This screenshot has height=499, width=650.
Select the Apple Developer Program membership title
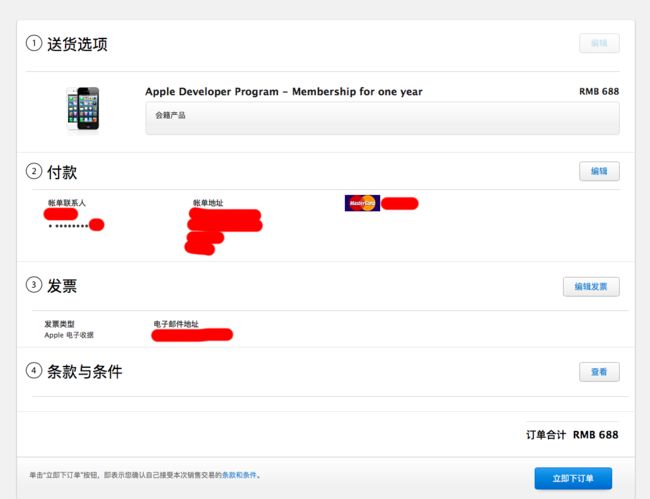pos(284,92)
